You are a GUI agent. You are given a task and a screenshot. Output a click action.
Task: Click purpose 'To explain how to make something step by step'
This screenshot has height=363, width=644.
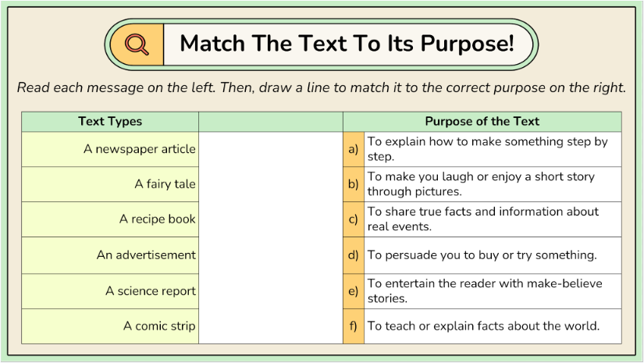(487, 149)
